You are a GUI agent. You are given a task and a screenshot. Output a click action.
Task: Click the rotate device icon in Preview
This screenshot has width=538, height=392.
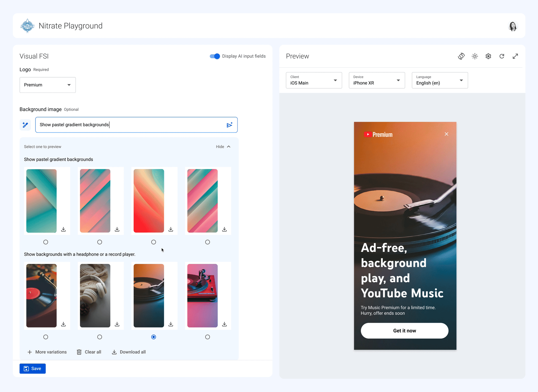coord(461,56)
